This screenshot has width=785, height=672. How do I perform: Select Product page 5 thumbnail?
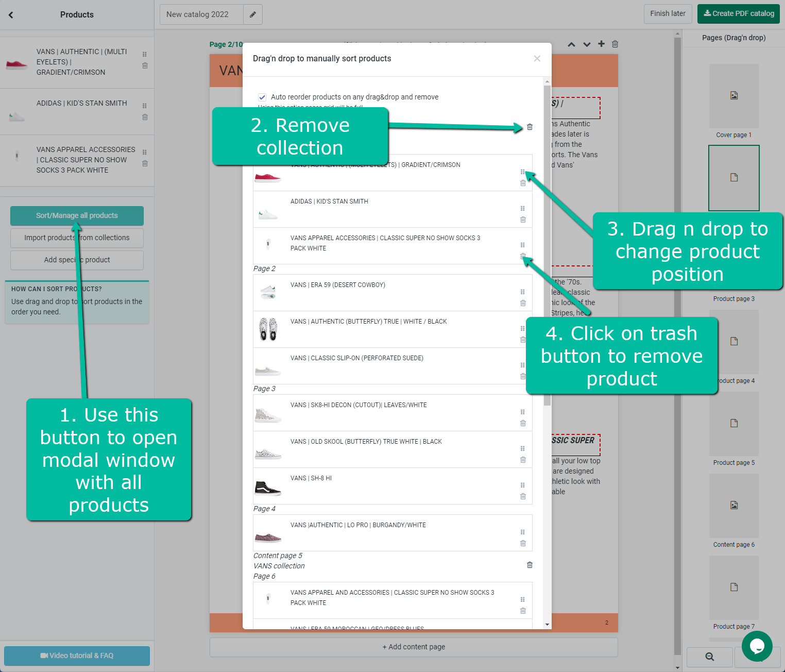tap(734, 424)
